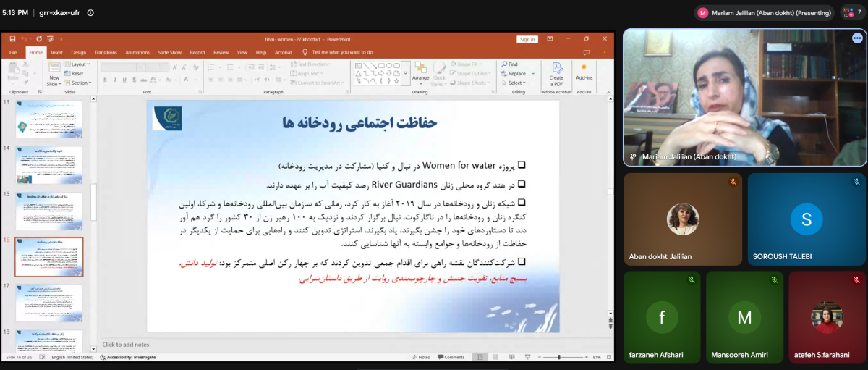Click Tell me what you want to do box
Screen dimensions: 868x370
point(343,52)
